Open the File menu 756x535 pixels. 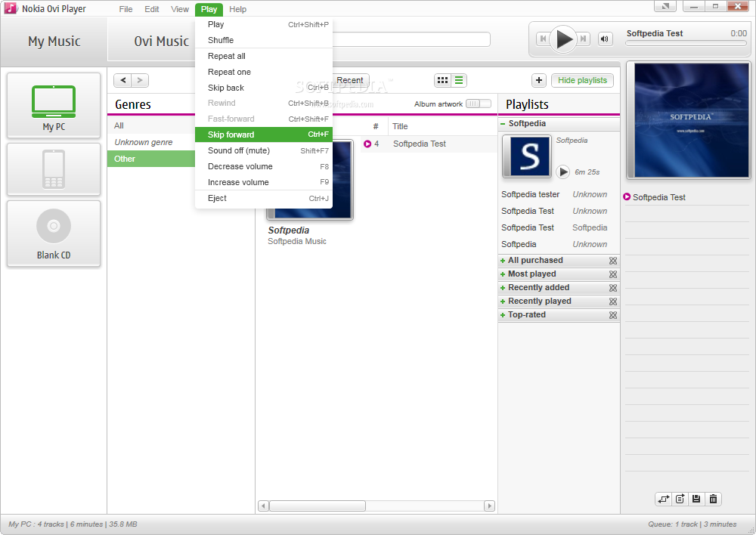coord(125,9)
